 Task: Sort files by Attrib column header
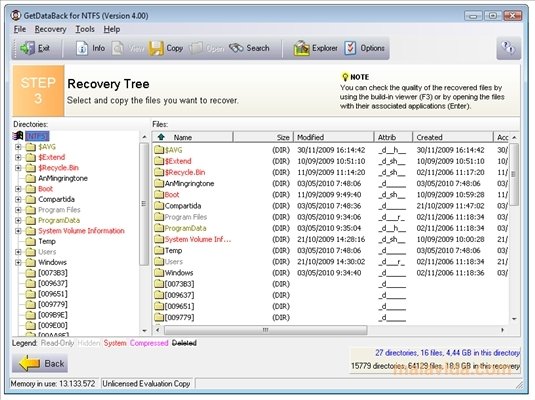[x=393, y=137]
